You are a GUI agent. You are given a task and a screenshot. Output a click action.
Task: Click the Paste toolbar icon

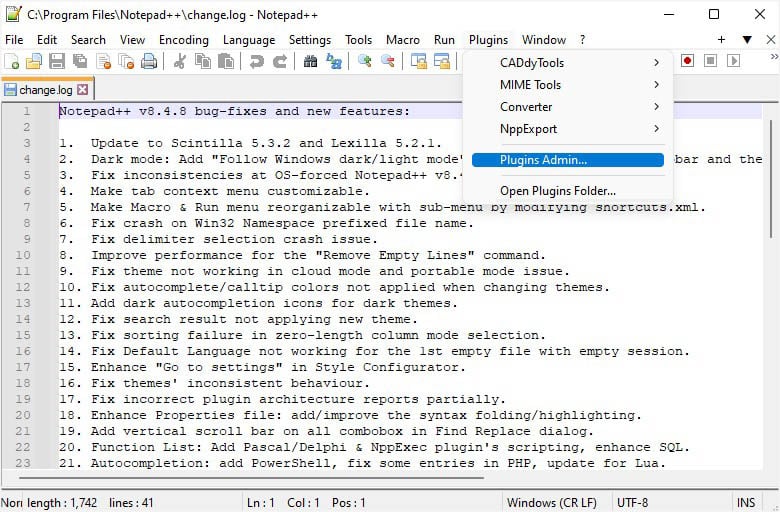pyautogui.click(x=226, y=62)
